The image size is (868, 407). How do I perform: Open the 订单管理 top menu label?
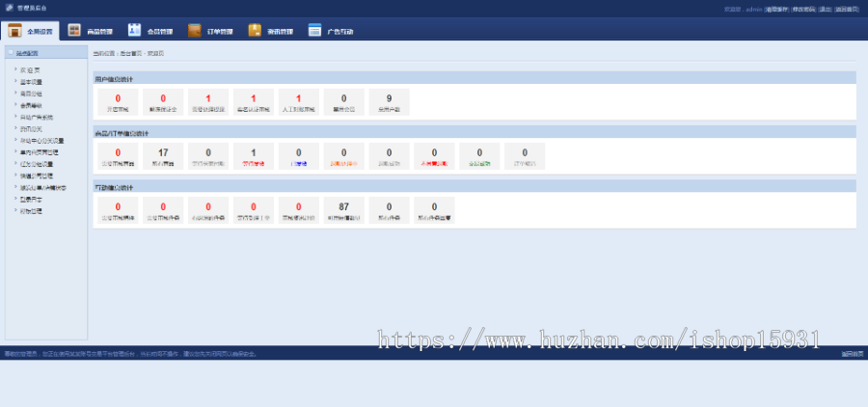click(220, 32)
